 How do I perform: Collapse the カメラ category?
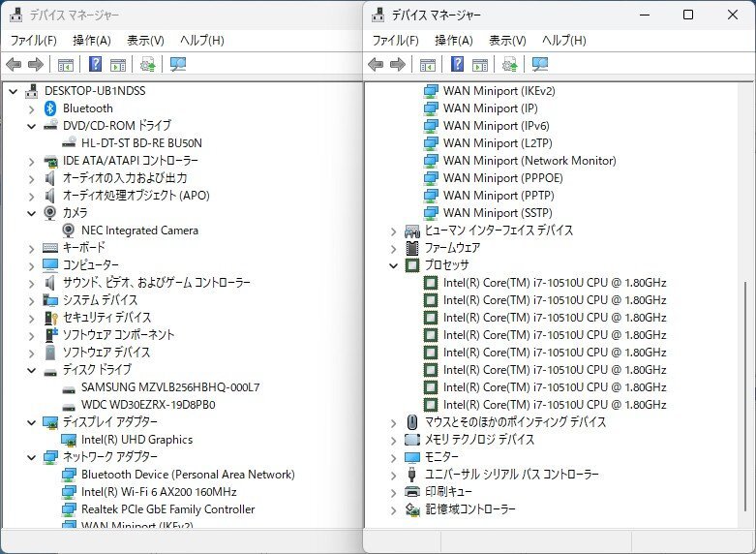(x=31, y=213)
